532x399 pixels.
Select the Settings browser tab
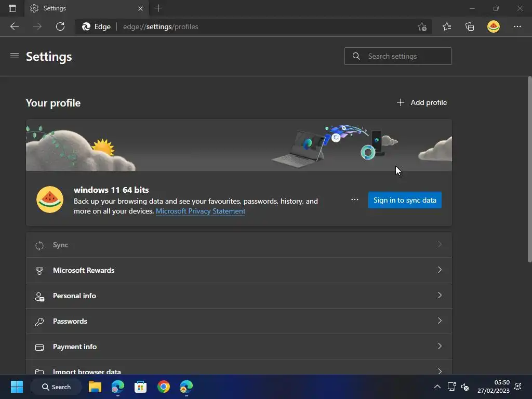87,8
